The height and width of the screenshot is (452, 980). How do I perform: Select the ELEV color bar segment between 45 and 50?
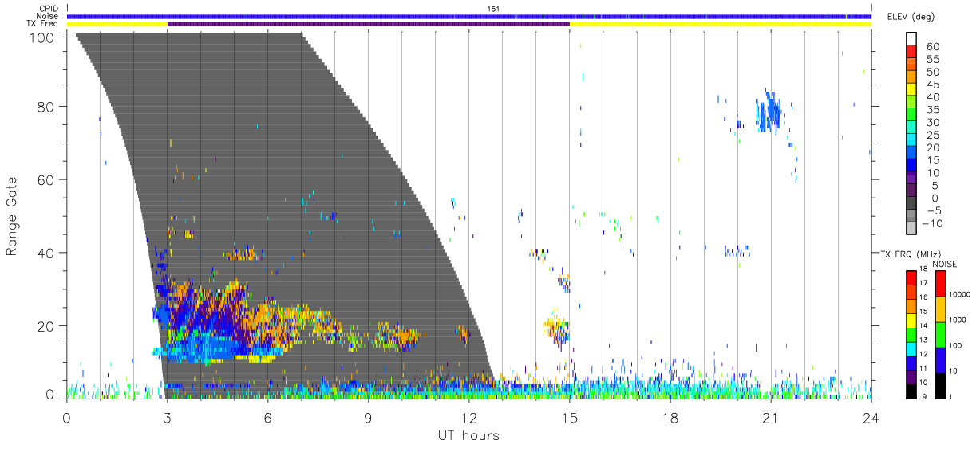[911, 78]
